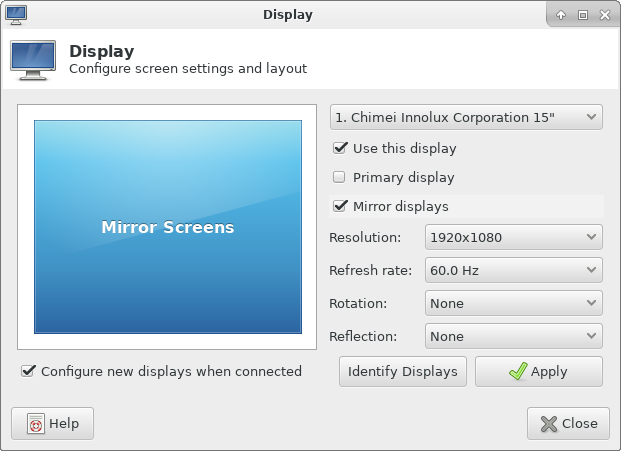Click the large Display monitor header icon
Image resolution: width=621 pixels, height=451 pixels.
click(33, 59)
